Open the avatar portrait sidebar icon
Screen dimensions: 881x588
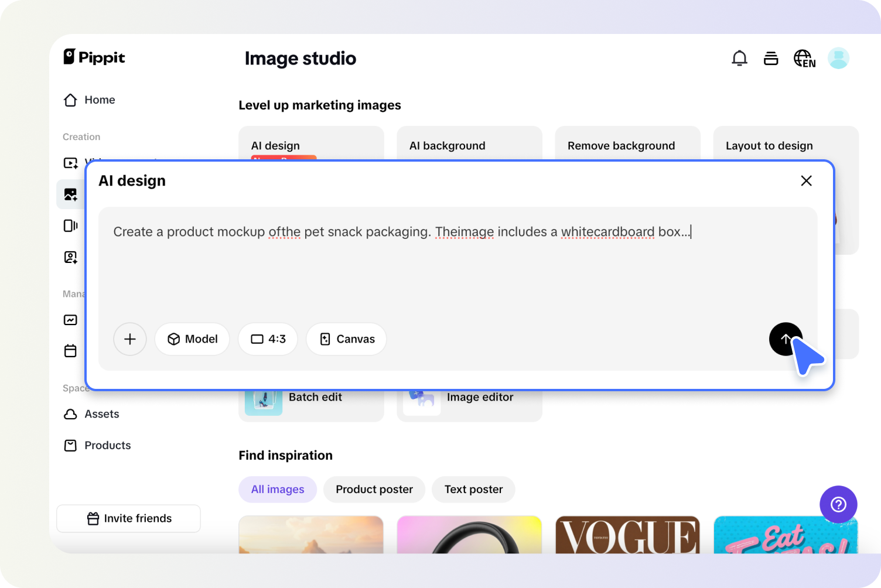[70, 257]
